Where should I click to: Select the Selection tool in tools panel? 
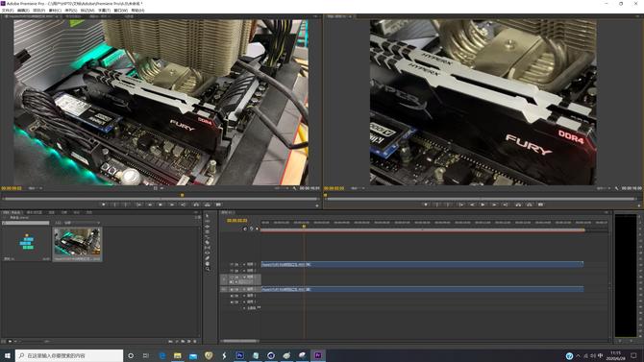pyautogui.click(x=208, y=215)
